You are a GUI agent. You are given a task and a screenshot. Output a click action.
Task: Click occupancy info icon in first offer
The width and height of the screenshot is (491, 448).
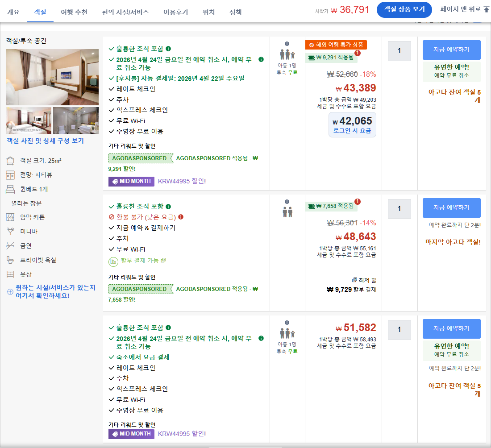click(287, 44)
